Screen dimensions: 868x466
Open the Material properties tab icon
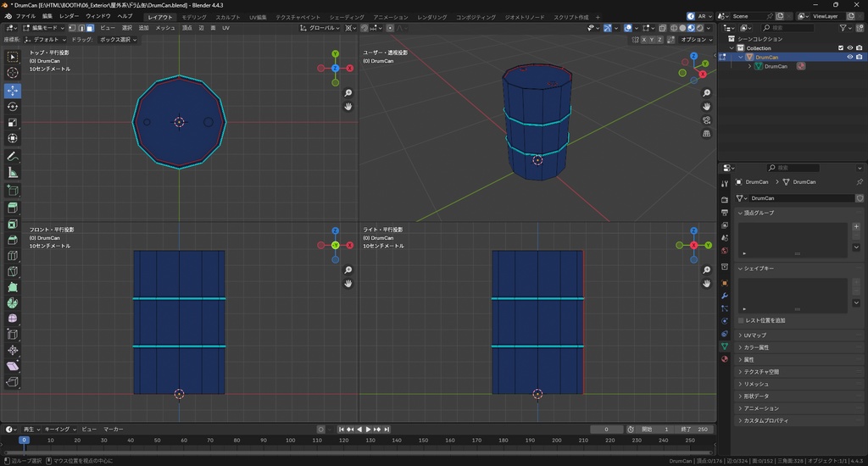pyautogui.click(x=724, y=359)
